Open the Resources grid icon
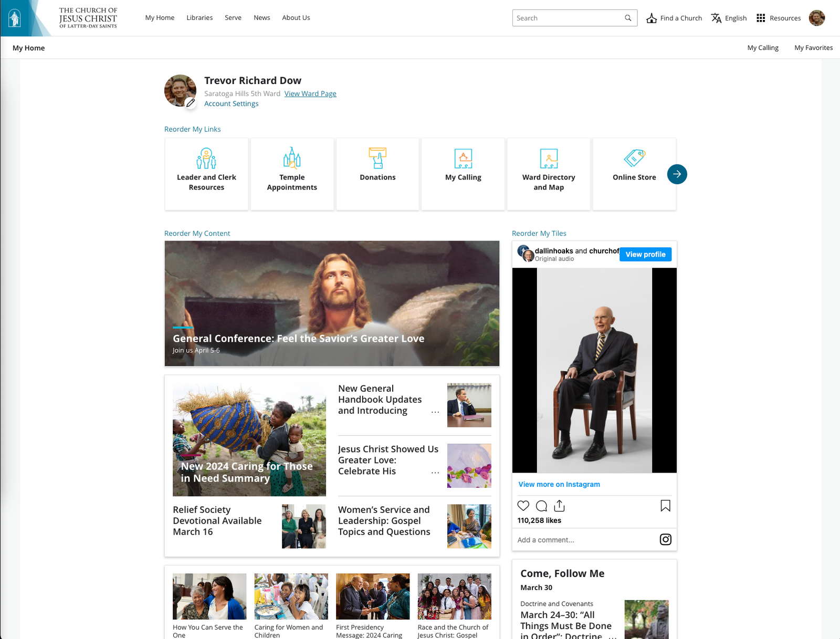 (x=761, y=18)
